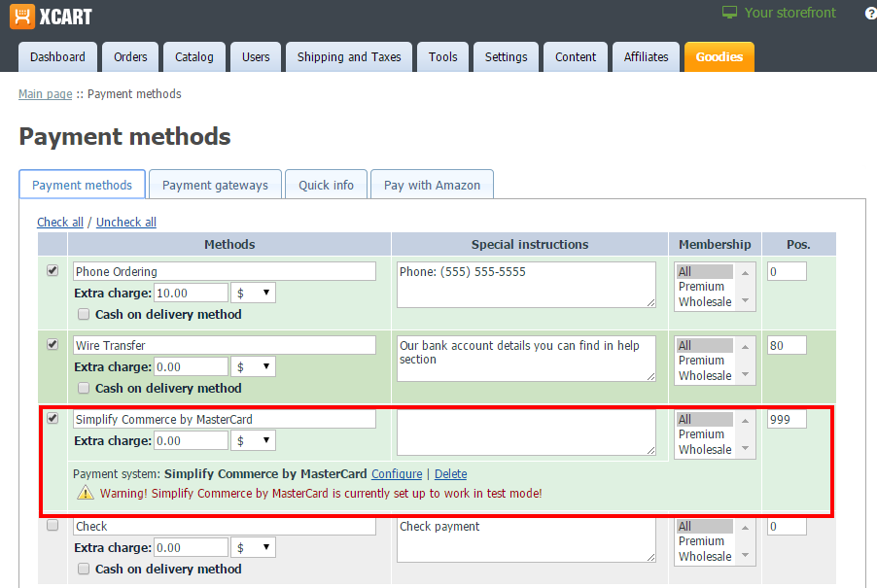
Task: Click empty Simplify Commerce special instructions box
Action: pyautogui.click(x=526, y=432)
